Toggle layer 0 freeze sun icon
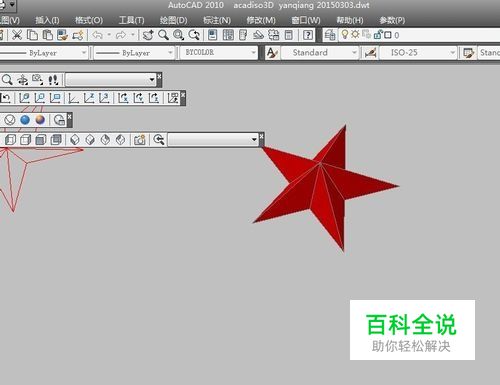Viewport: 500px width, 385px height. (x=355, y=34)
